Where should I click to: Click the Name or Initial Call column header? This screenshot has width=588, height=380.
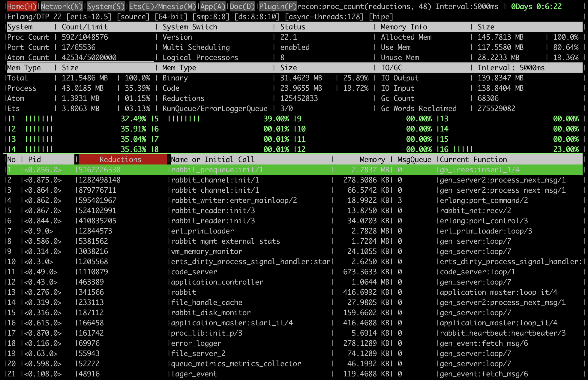pos(213,159)
